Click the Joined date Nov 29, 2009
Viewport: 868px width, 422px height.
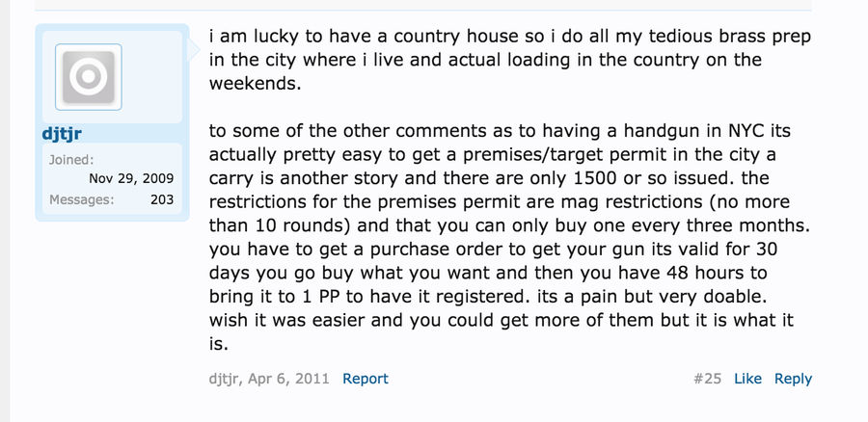131,178
